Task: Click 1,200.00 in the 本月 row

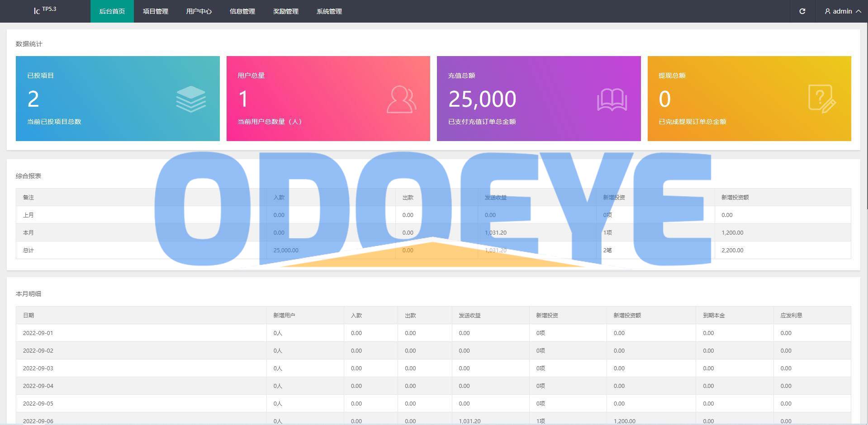Action: coord(732,233)
